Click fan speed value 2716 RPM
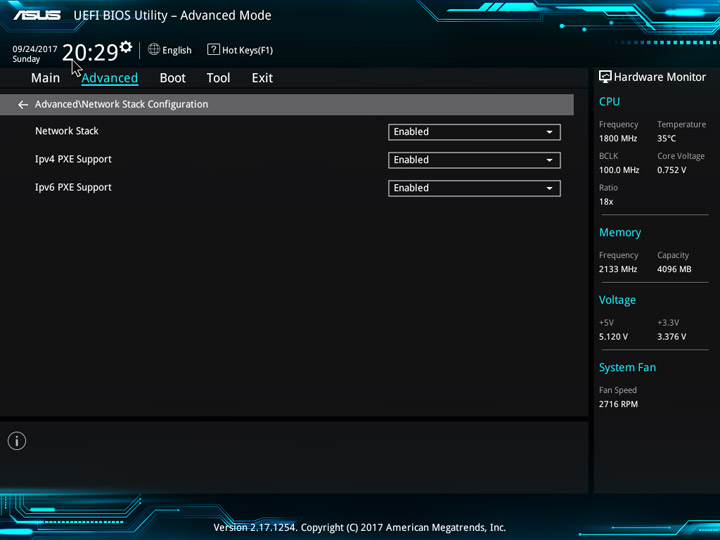 [x=618, y=404]
